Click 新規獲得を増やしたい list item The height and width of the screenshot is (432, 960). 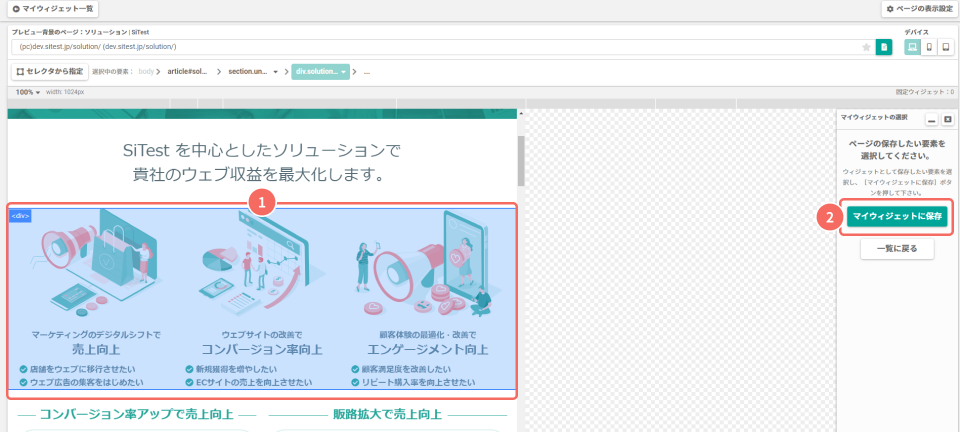click(231, 369)
